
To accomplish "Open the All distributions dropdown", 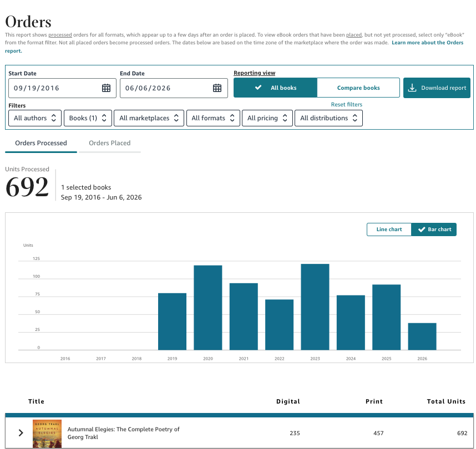I will [328, 118].
